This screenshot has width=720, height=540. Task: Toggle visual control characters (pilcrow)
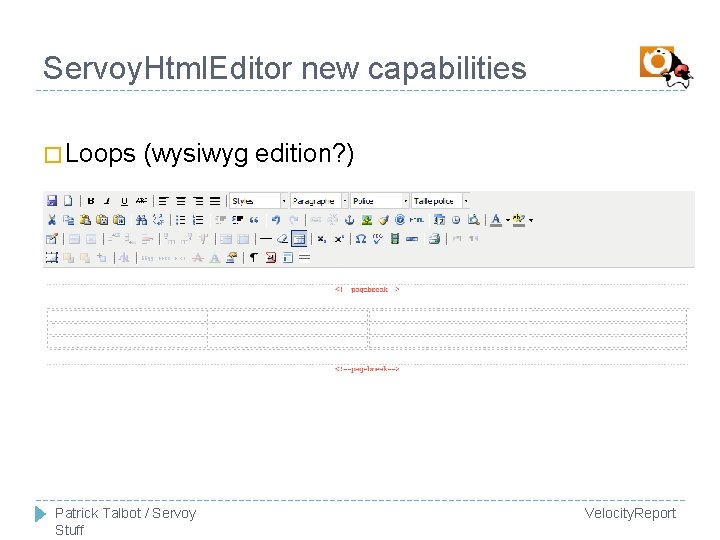(x=253, y=258)
